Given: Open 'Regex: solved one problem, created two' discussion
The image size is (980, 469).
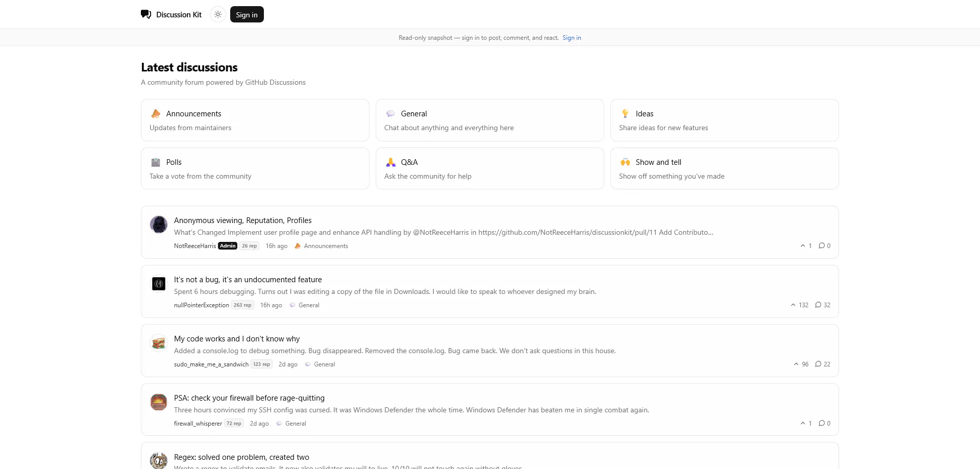Looking at the screenshot, I should click(241, 457).
